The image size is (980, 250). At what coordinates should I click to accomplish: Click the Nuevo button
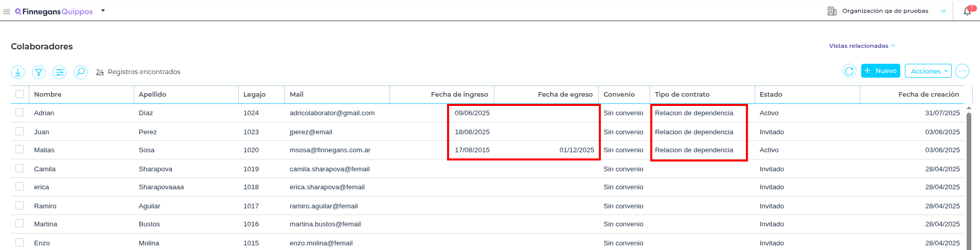(880, 71)
